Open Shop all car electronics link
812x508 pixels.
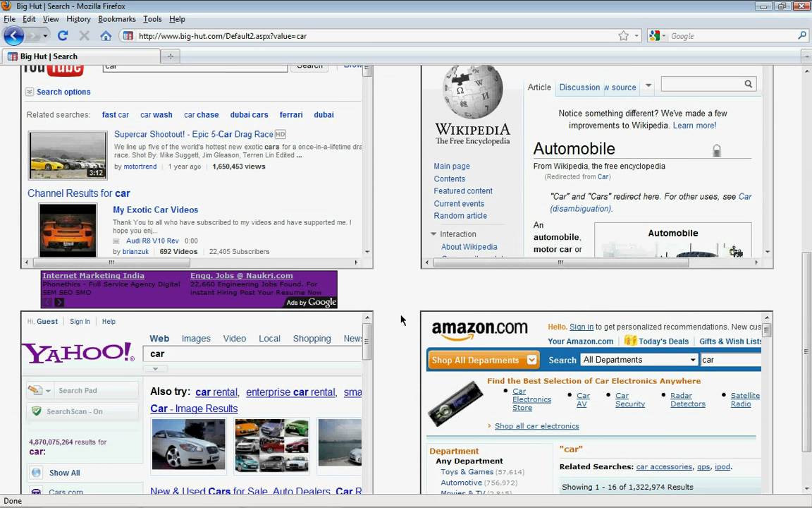536,426
